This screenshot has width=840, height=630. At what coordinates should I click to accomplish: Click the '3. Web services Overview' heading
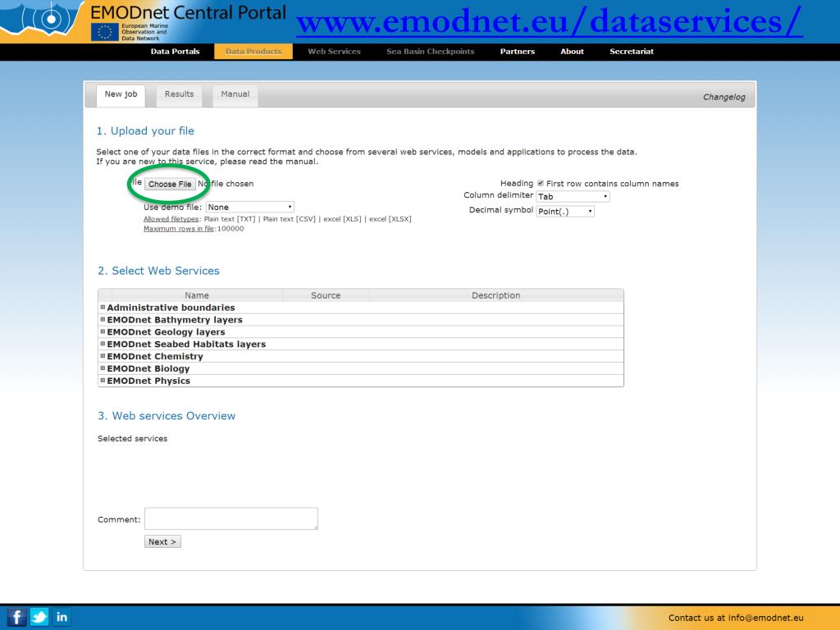point(167,416)
